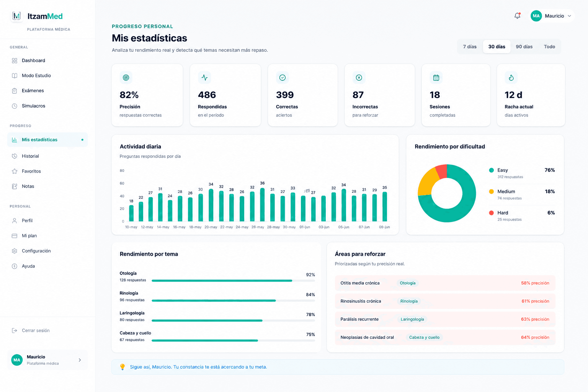588x392 pixels.
Task: Click the Perfil user icon
Action: click(x=15, y=221)
